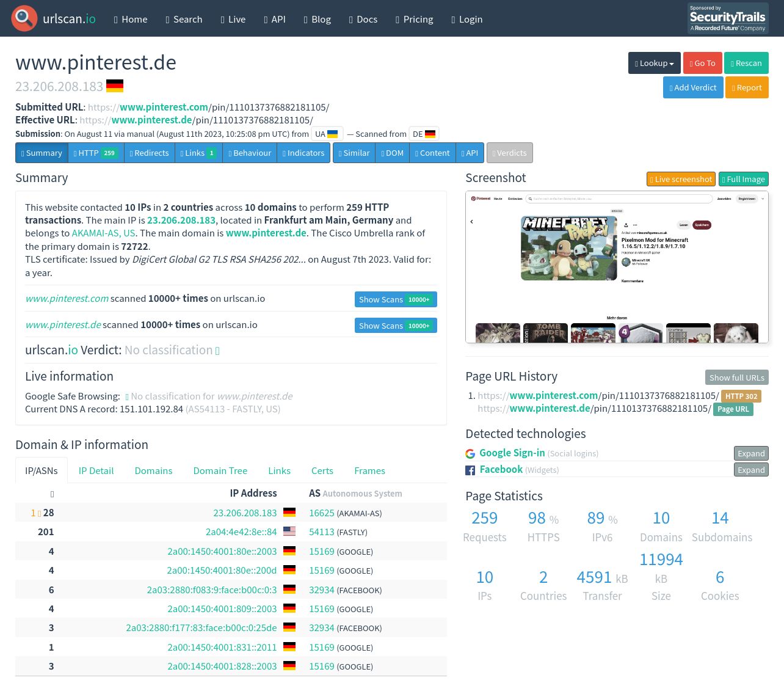Switch to the Domains tab
Screen dimensions: 784x683
coord(153,470)
